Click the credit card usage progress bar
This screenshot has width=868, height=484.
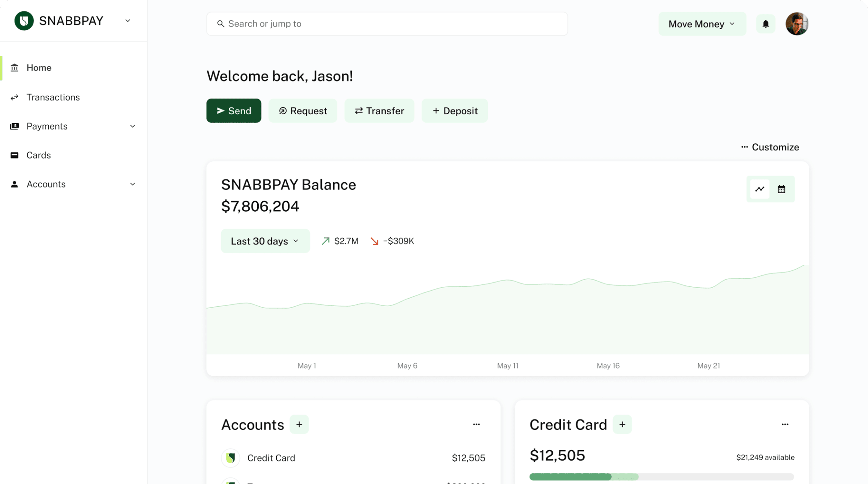point(661,477)
